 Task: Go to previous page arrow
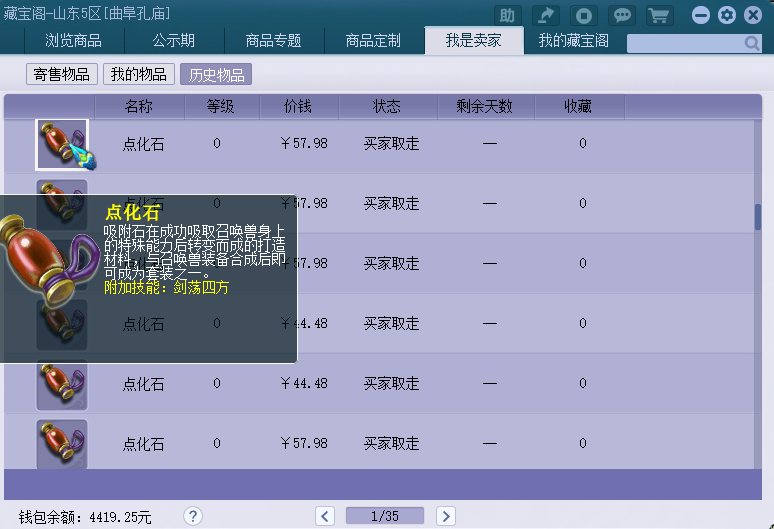click(325, 516)
